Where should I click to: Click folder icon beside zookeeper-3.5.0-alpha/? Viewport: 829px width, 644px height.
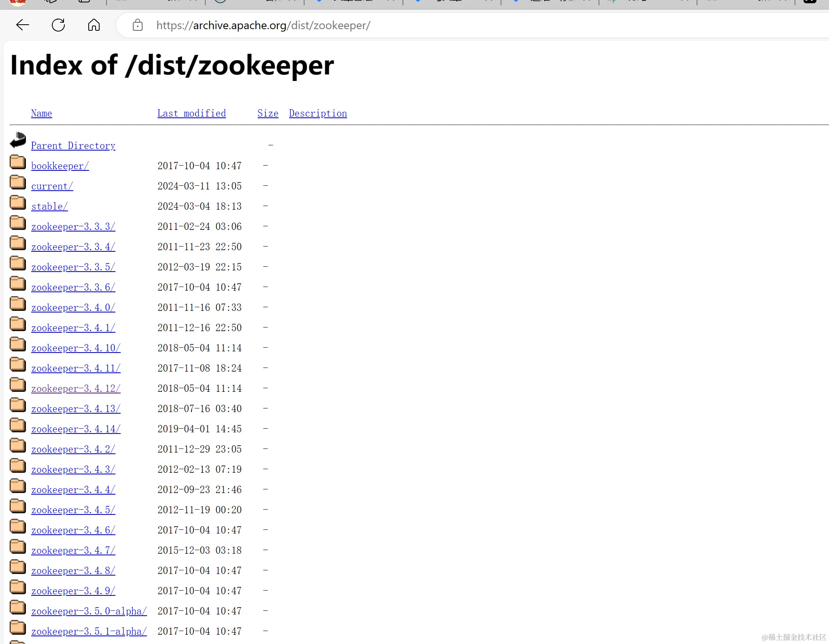click(18, 607)
